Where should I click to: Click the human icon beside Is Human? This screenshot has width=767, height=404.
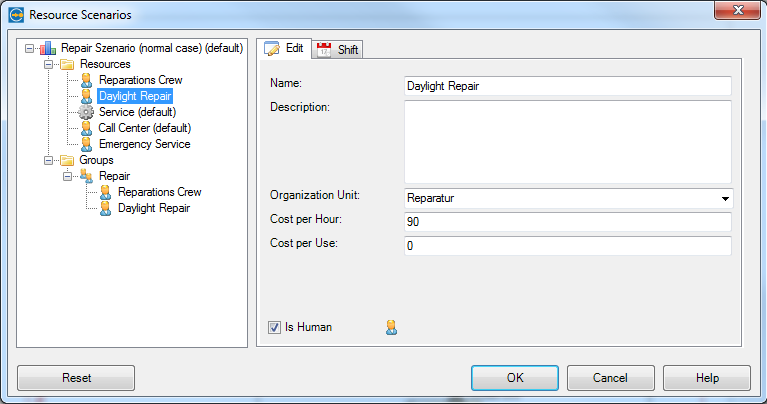point(391,327)
